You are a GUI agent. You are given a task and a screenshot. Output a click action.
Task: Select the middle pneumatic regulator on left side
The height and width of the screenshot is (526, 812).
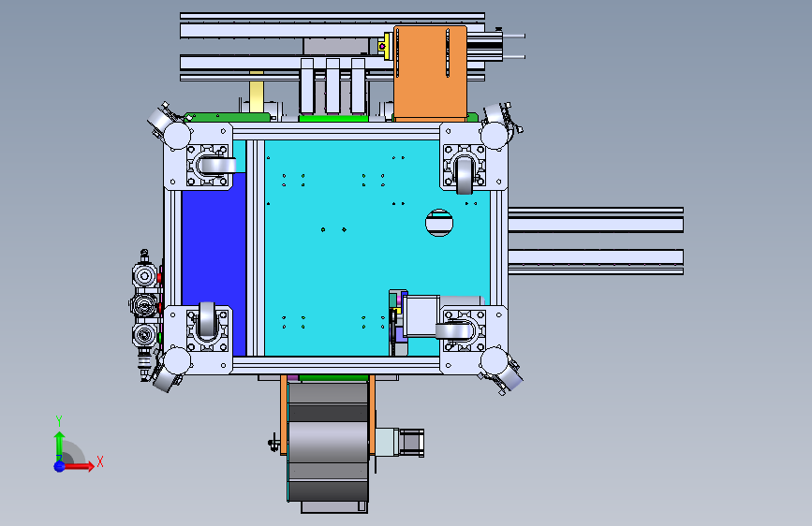pos(144,305)
